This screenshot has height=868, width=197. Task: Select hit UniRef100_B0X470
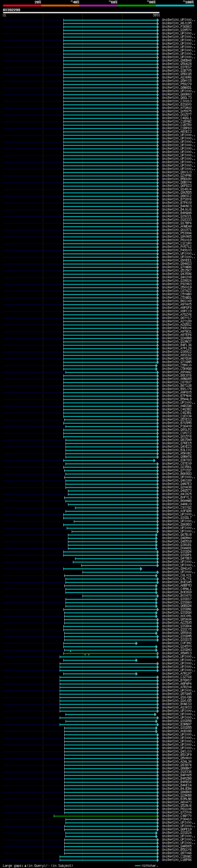click(176, 596)
